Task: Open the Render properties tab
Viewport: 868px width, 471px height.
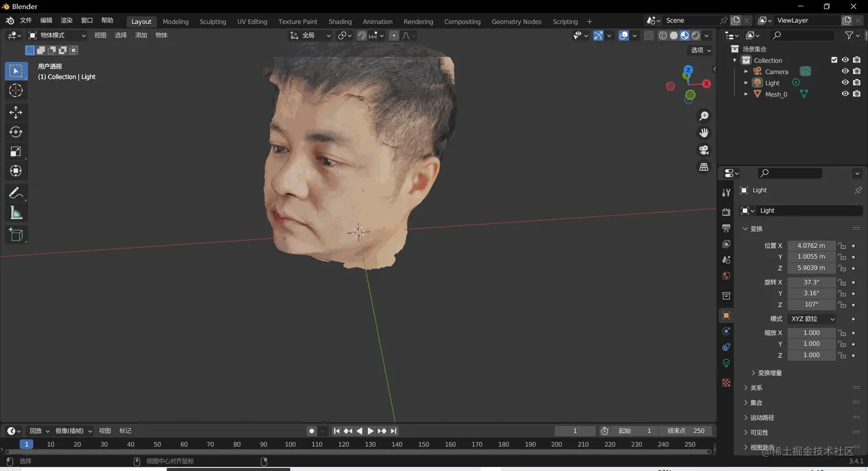Action: pyautogui.click(x=726, y=212)
